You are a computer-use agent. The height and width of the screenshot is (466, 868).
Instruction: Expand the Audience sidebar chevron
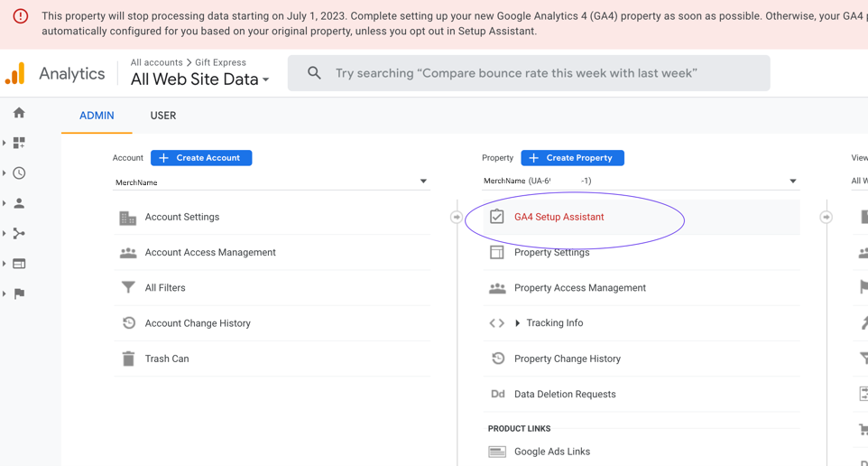point(4,203)
